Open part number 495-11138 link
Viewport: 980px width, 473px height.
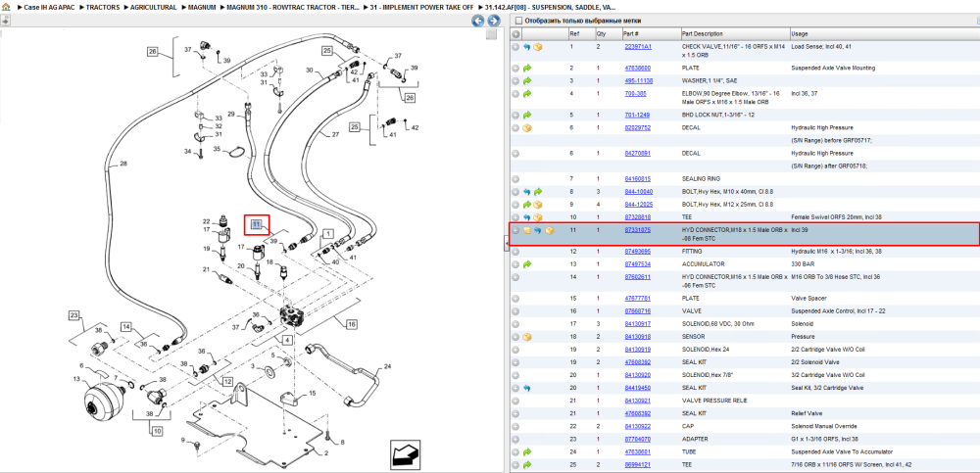coord(639,81)
